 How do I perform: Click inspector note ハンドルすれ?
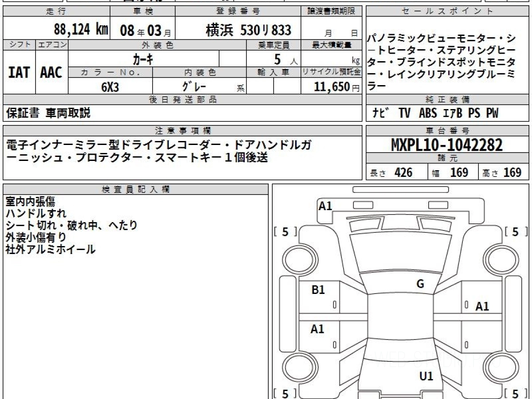36,214
